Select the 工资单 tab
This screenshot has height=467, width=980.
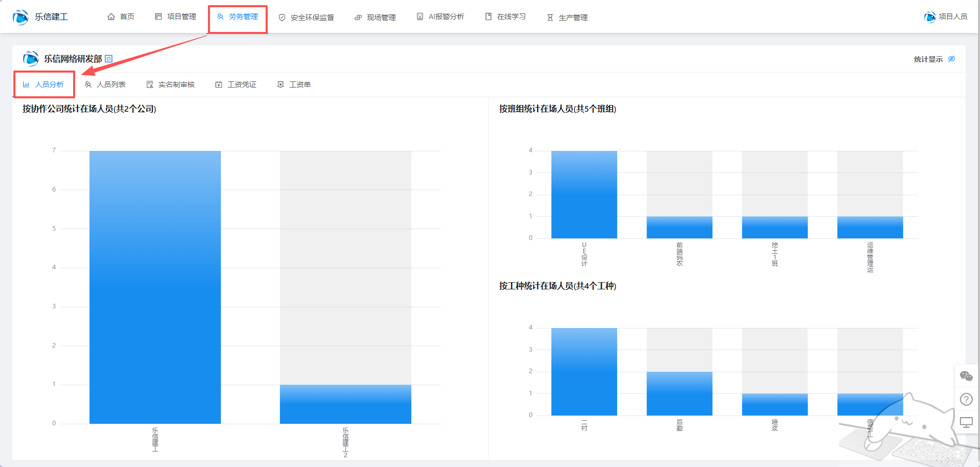[x=294, y=84]
